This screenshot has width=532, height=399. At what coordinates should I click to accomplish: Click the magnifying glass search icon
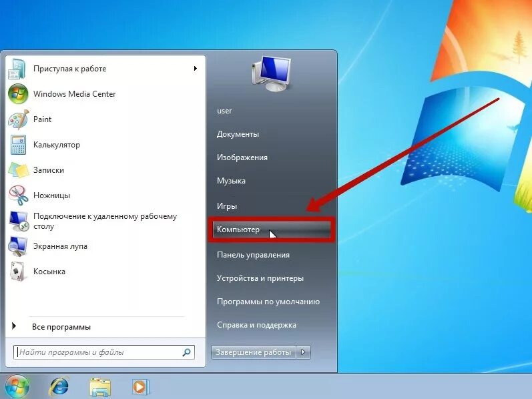186,352
